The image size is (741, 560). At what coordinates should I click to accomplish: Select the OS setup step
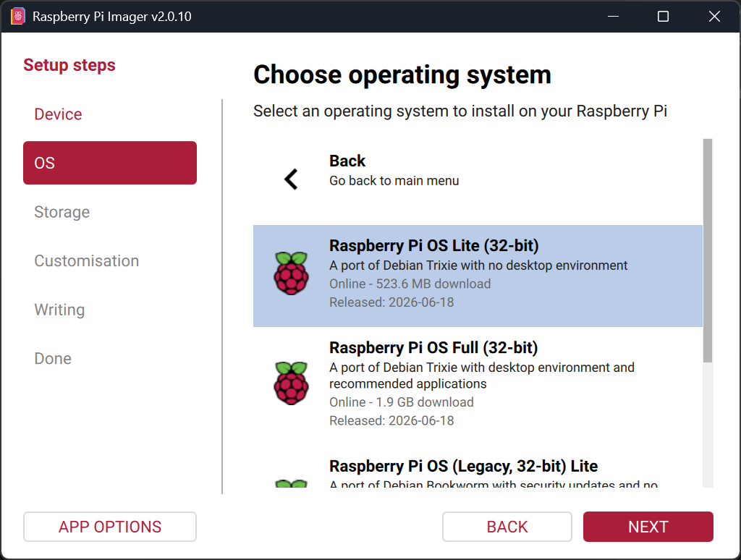coord(110,163)
